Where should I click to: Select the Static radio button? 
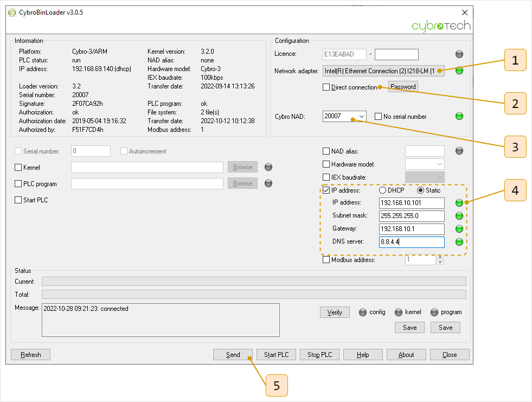tap(420, 190)
